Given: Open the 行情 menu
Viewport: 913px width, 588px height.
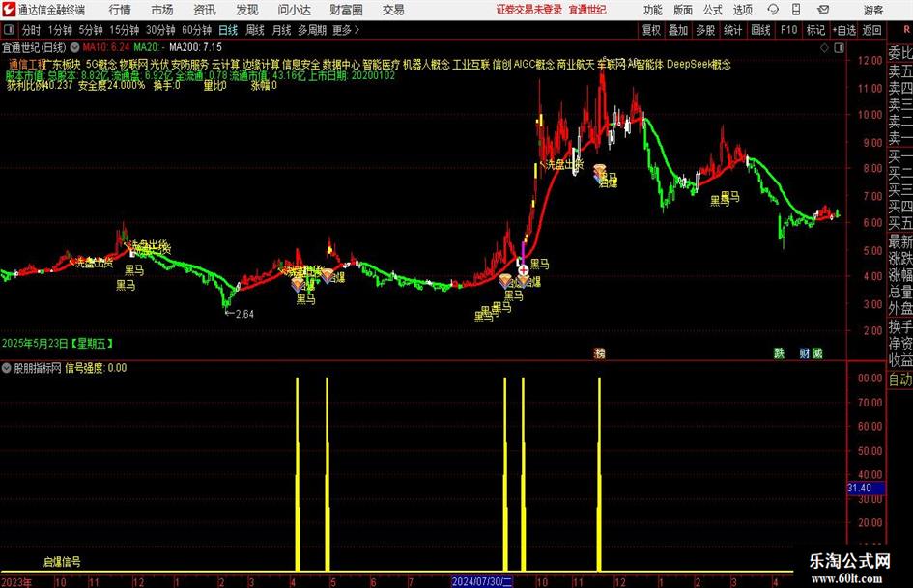Looking at the screenshot, I should 120,10.
